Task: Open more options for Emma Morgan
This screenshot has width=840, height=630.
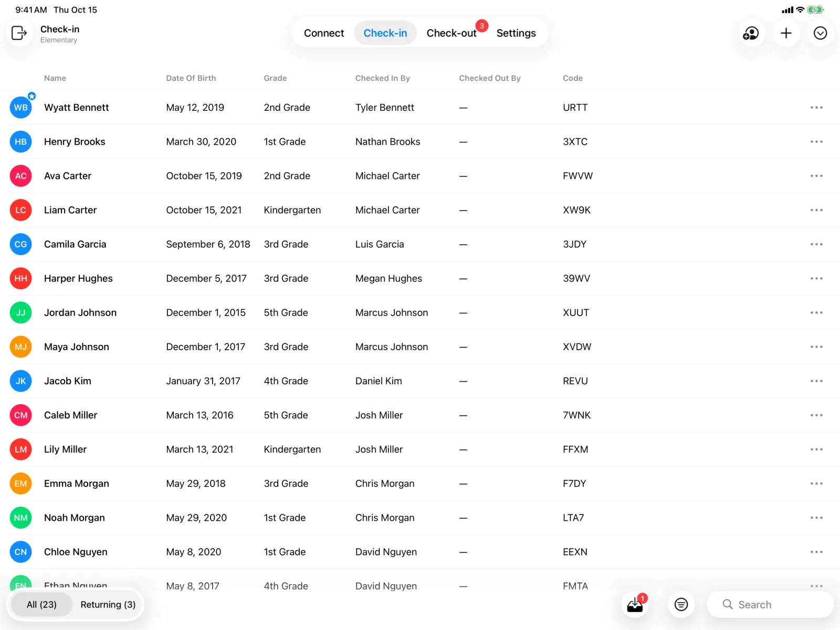Action: tap(816, 484)
